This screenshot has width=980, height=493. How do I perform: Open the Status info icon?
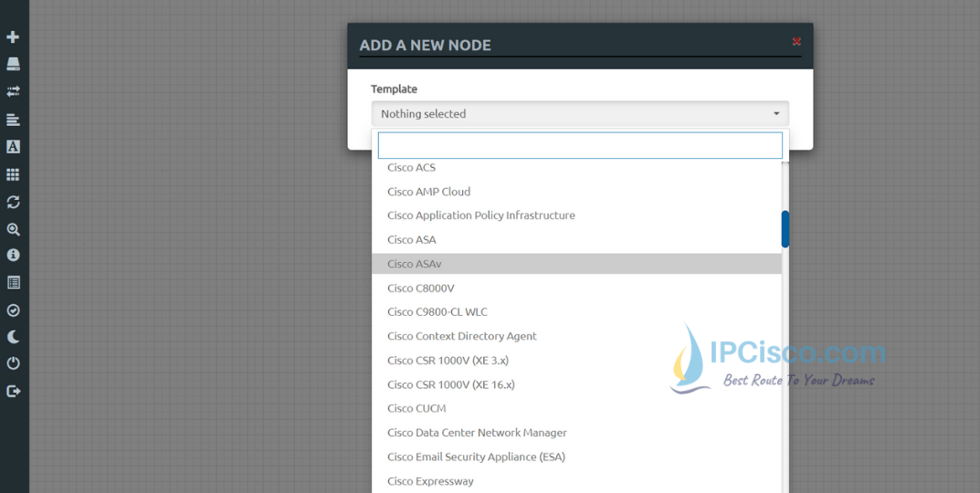13,256
